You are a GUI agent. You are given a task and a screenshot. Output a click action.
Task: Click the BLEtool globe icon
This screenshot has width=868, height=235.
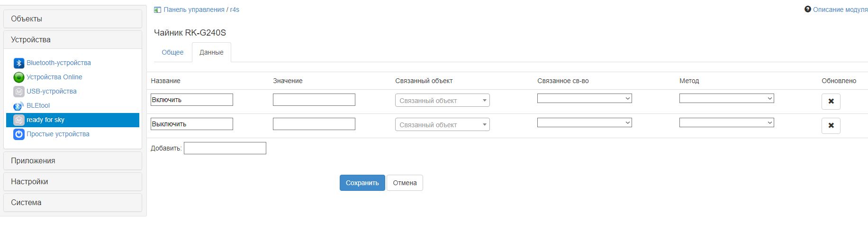pos(19,106)
